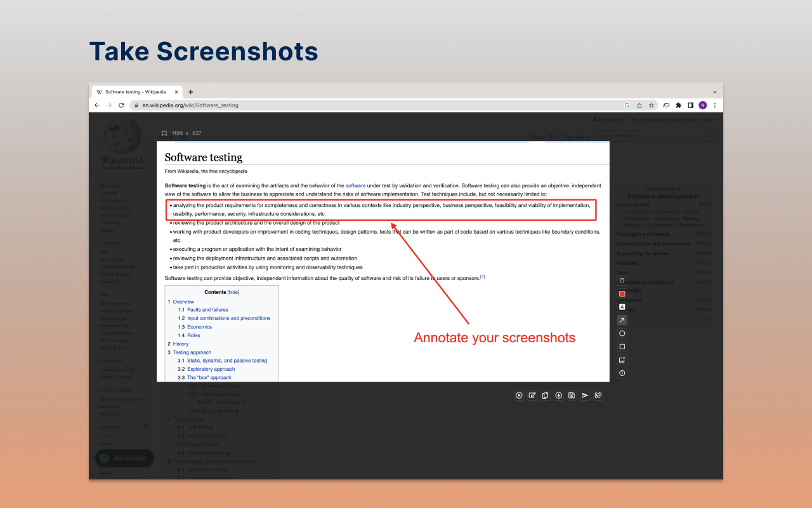Select the text annotation tool
The width and height of the screenshot is (812, 508).
pos(622,307)
